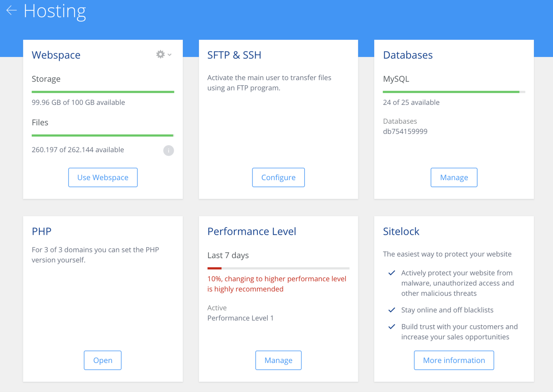Expand the chevron next to Webspace gear
Screen dimensions: 553x392
coord(170,55)
